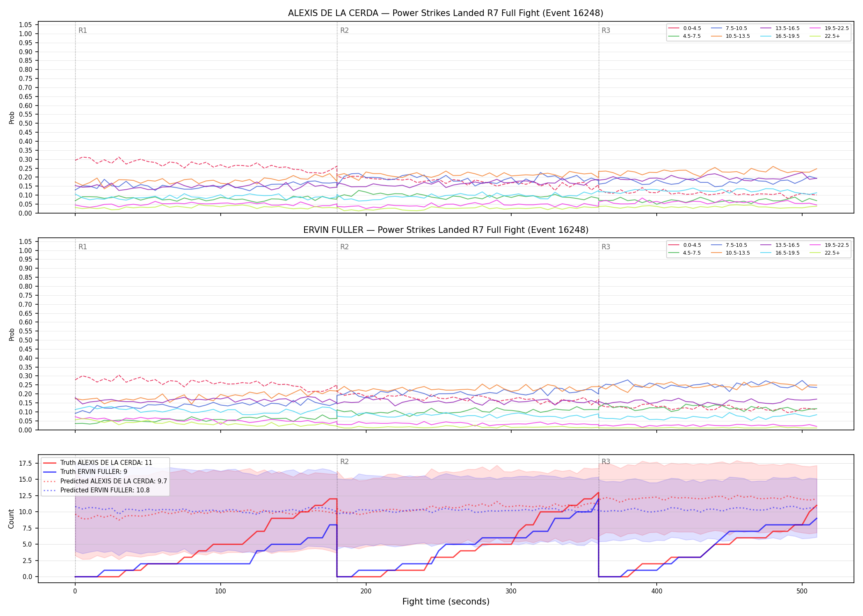Click the green 4.5-7.5 line sample in Ervin legend
Screen dimensions: 863x616
click(674, 253)
